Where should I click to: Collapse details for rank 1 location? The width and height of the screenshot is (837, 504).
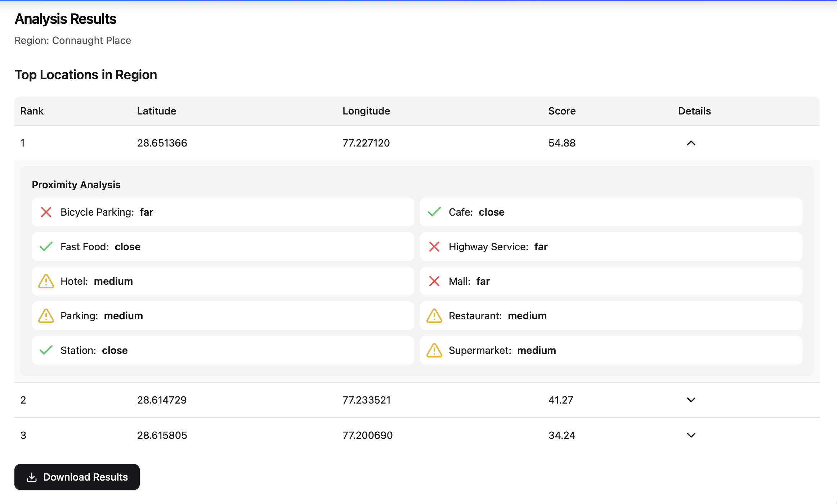[x=691, y=143]
